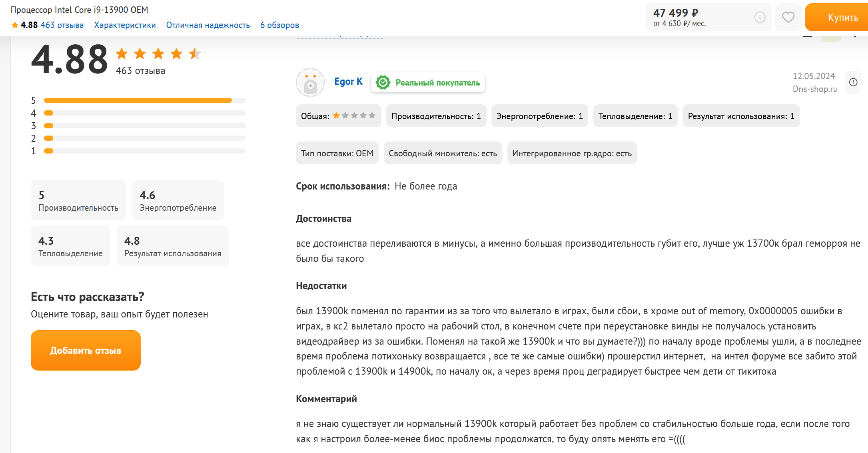Click the 4.3 Тепловыделение score card
The image size is (868, 453).
(x=70, y=246)
